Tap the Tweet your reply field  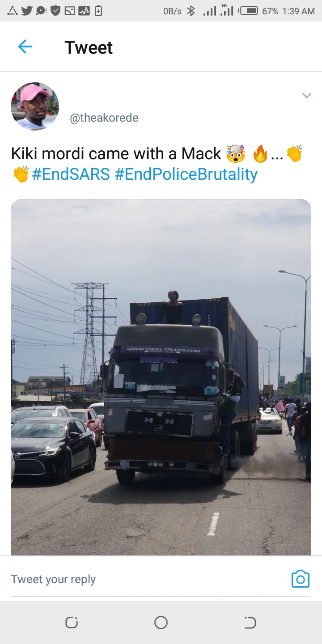pos(148,579)
